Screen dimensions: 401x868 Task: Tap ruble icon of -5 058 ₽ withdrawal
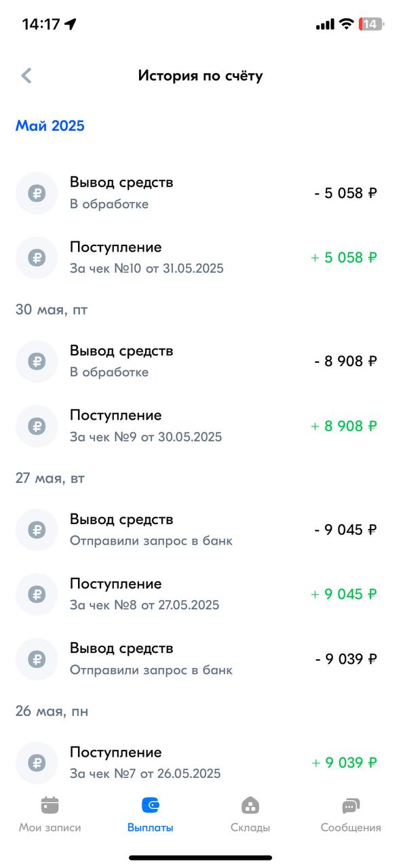(x=37, y=193)
